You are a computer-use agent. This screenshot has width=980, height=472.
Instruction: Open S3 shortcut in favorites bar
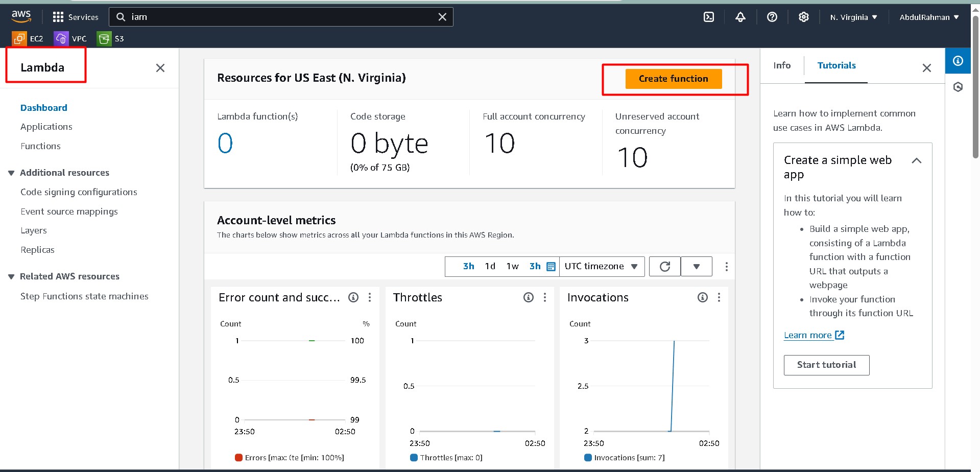click(110, 38)
